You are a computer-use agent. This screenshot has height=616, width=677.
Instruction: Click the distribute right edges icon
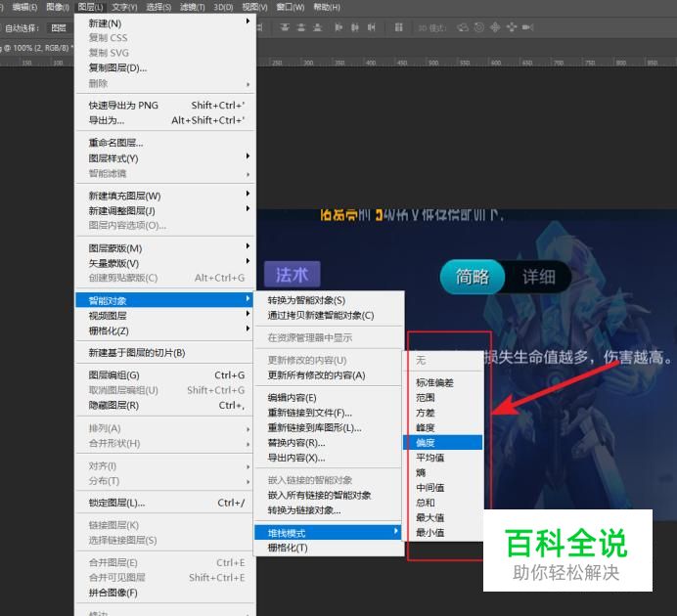click(372, 27)
